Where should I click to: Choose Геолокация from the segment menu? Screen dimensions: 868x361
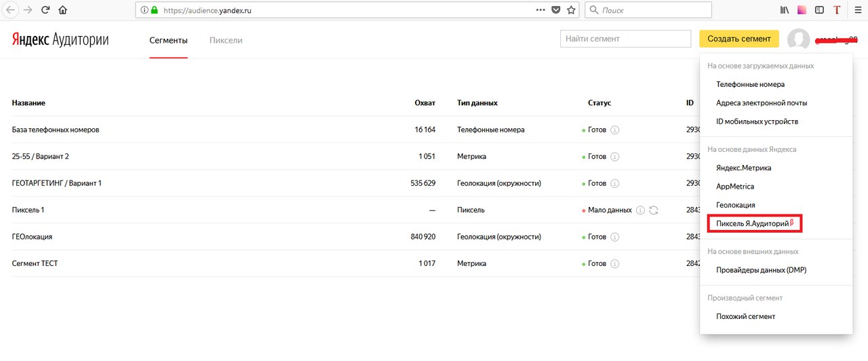[x=736, y=205]
